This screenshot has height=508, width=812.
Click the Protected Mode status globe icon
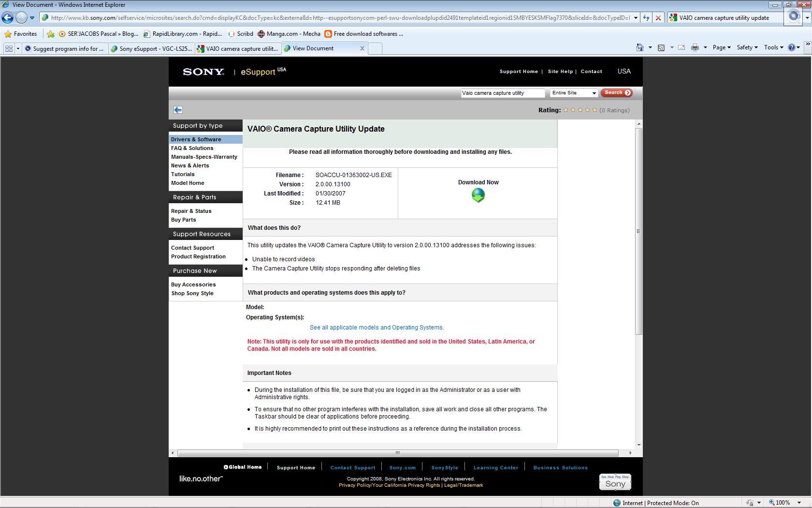pos(617,503)
